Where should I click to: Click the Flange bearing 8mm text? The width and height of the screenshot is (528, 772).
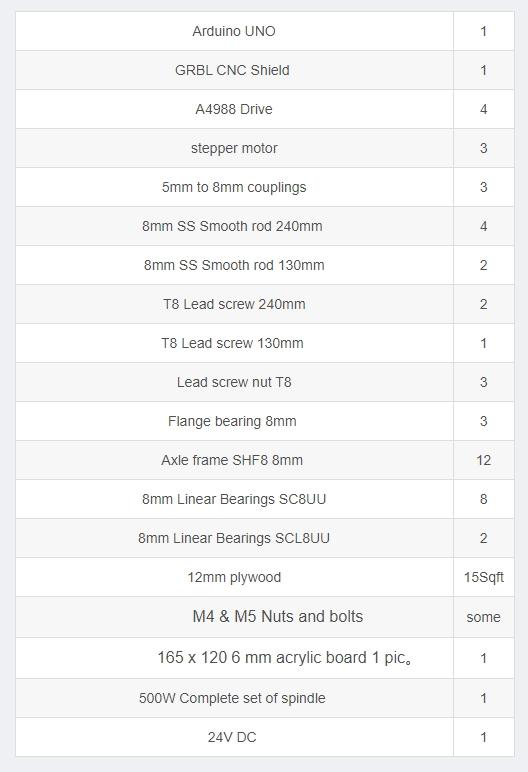(232, 421)
